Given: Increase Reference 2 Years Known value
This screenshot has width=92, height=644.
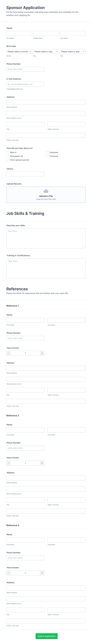Looking at the screenshot, I should (42, 463).
